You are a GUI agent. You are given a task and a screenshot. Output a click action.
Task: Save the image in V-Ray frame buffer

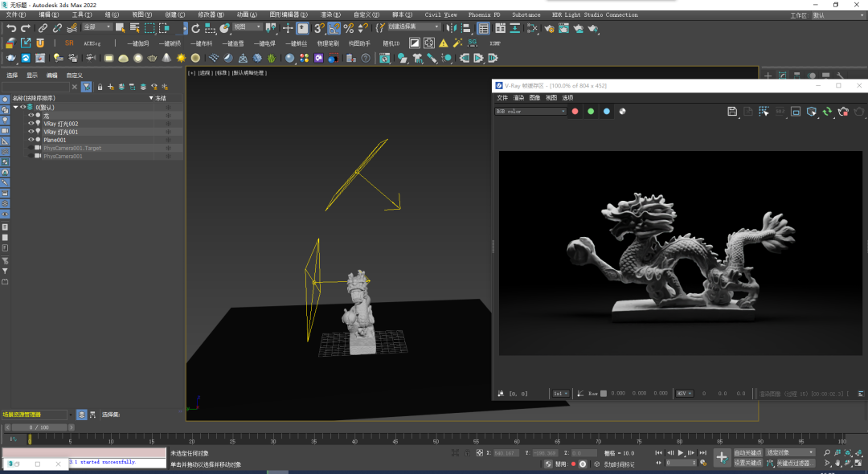(x=732, y=112)
